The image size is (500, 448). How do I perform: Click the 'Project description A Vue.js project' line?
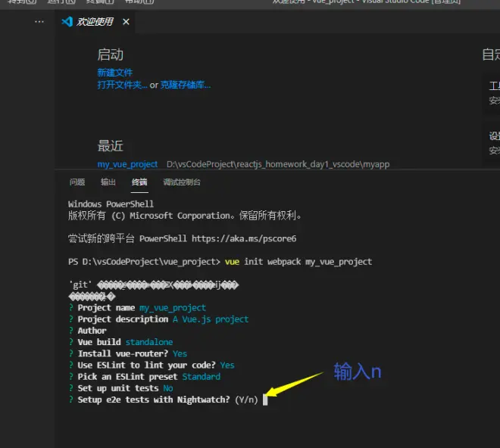tap(158, 319)
